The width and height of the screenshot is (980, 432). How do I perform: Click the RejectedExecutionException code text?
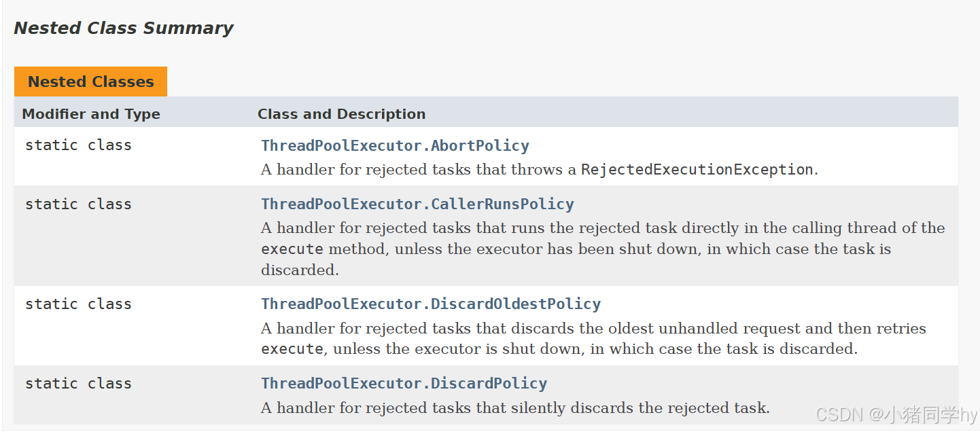[697, 169]
